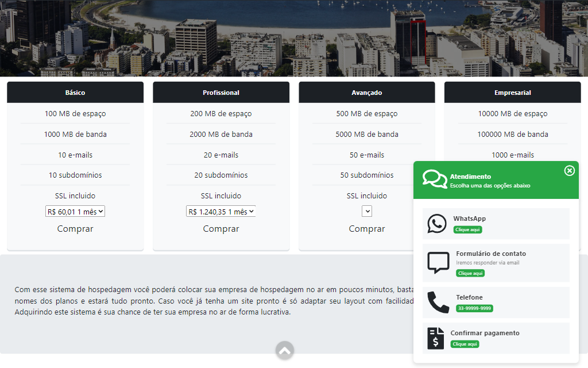Open the Profissional plan price dropdown
This screenshot has height=368, width=588.
coord(221,212)
